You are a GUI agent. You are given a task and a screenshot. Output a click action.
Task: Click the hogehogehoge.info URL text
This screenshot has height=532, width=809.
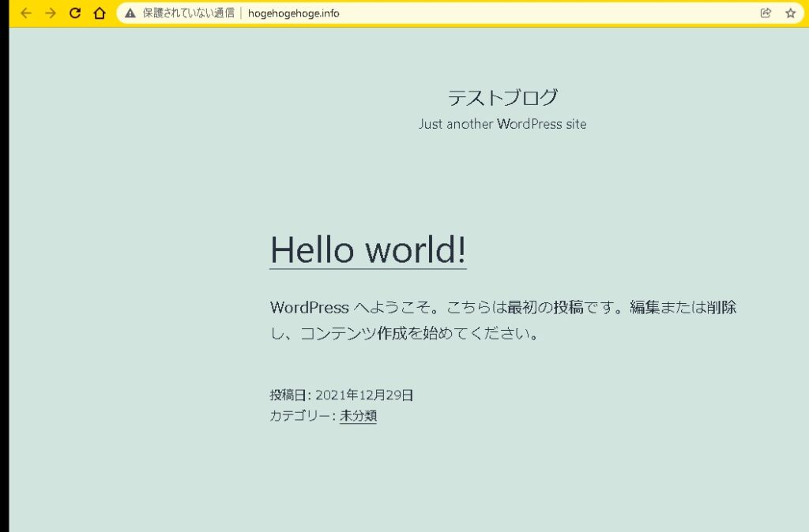pyautogui.click(x=293, y=13)
